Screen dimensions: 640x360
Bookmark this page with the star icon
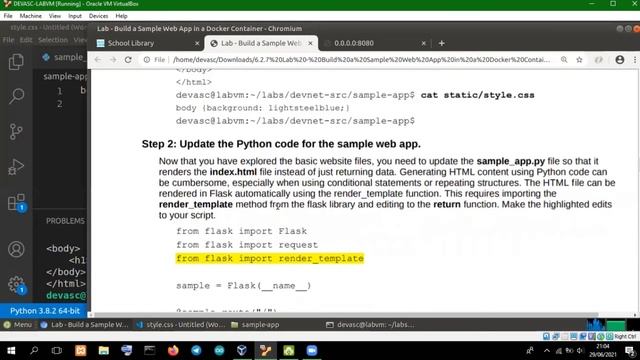pos(579,60)
